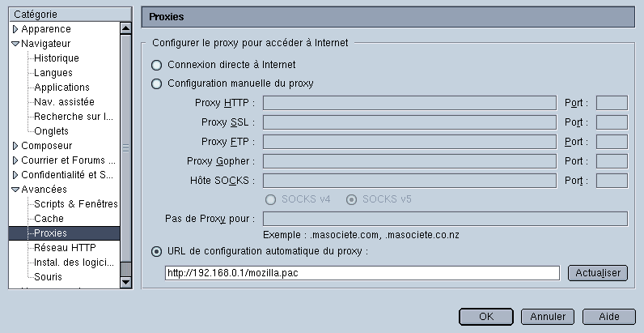Select URL de configuration automatique option
The height and width of the screenshot is (333, 644).
[x=157, y=251]
